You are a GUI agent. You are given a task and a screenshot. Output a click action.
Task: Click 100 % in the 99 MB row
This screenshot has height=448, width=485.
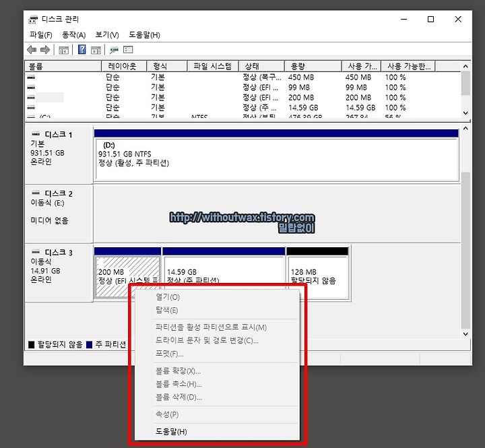(x=395, y=88)
